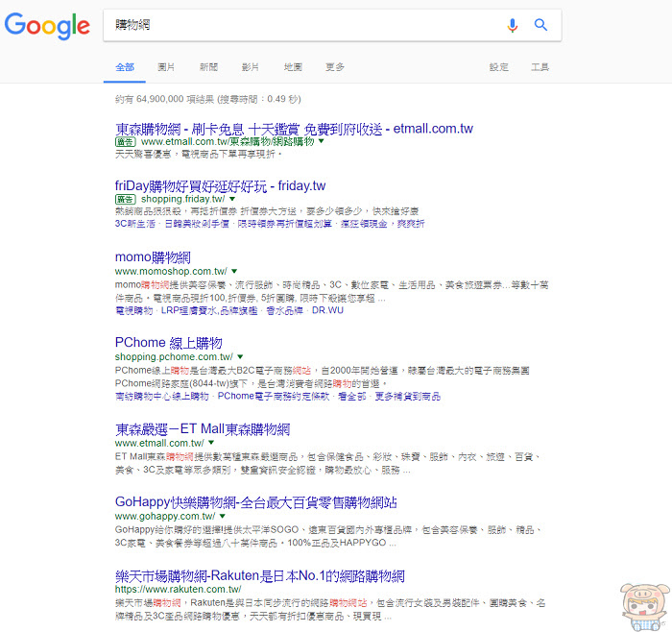
Task: Click the Google logo
Action: click(x=47, y=26)
